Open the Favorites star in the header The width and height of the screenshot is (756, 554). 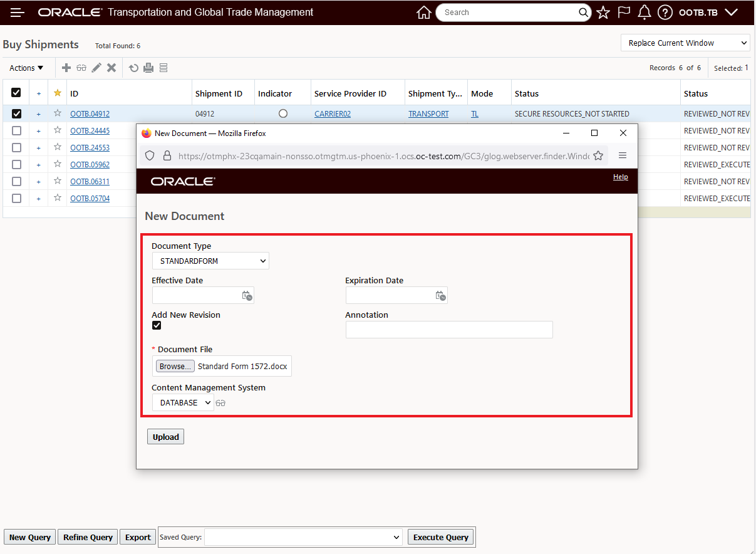tap(603, 13)
